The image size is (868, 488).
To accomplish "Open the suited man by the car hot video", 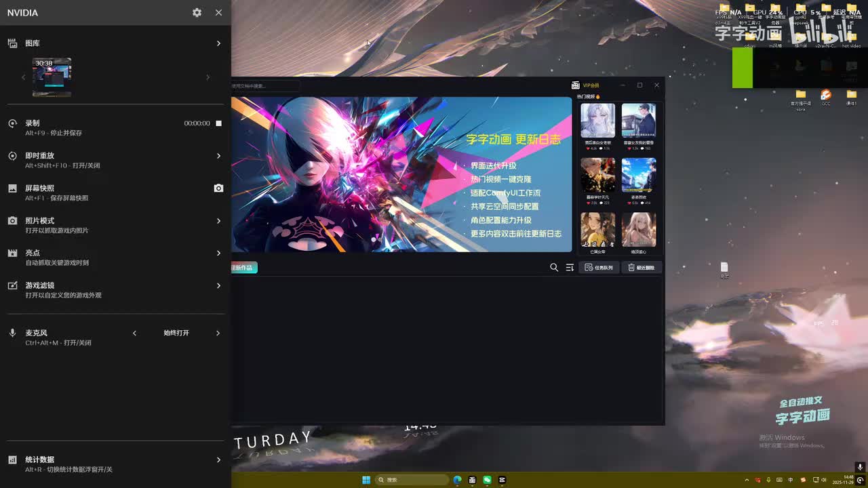I will pos(639,121).
